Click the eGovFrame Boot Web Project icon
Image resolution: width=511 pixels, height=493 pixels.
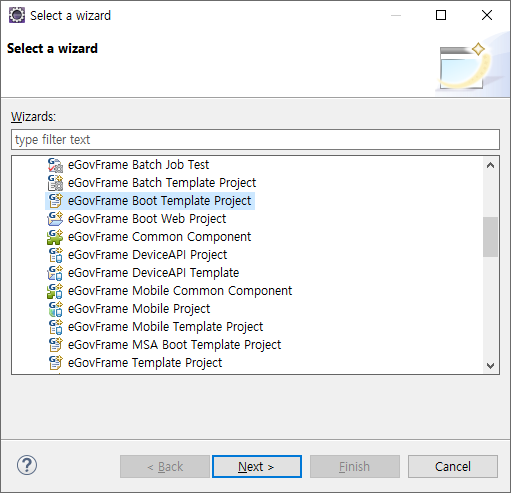55,219
